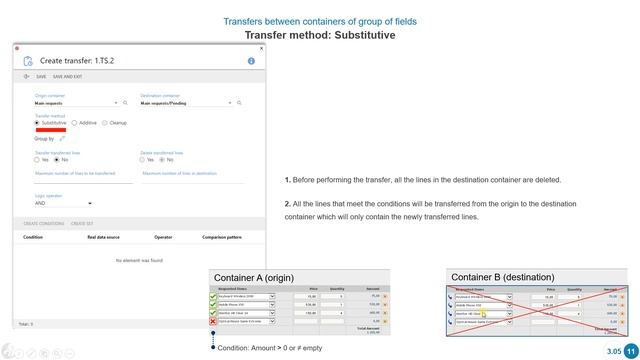
Task: Click CREATE SET
Action: (82, 223)
